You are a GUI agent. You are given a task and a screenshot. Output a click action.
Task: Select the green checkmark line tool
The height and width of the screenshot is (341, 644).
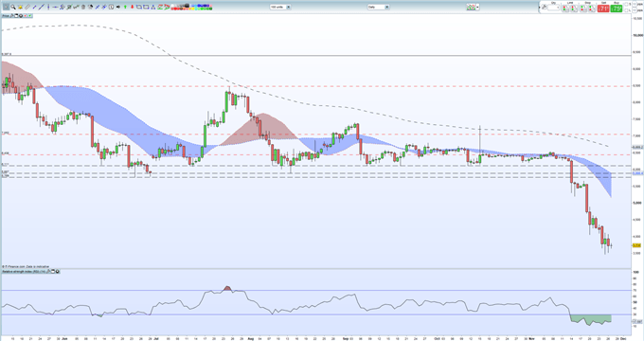(76, 7)
